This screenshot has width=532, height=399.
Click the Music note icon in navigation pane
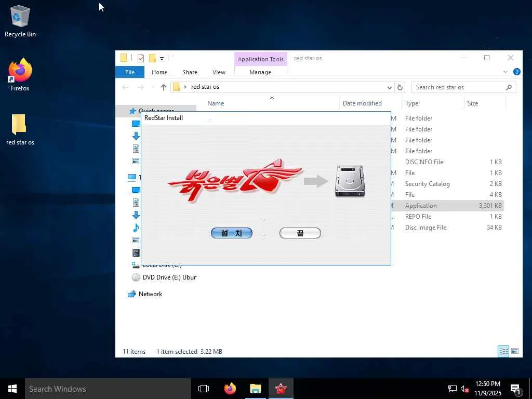click(x=136, y=228)
